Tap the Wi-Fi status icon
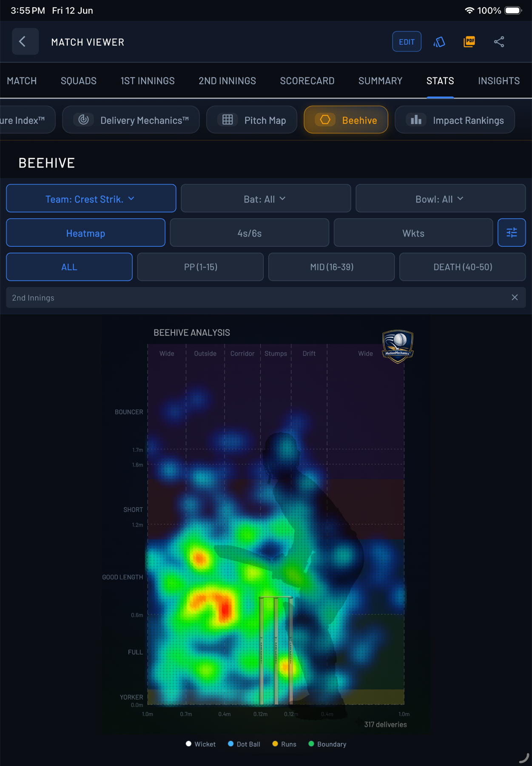532x766 pixels. (469, 10)
